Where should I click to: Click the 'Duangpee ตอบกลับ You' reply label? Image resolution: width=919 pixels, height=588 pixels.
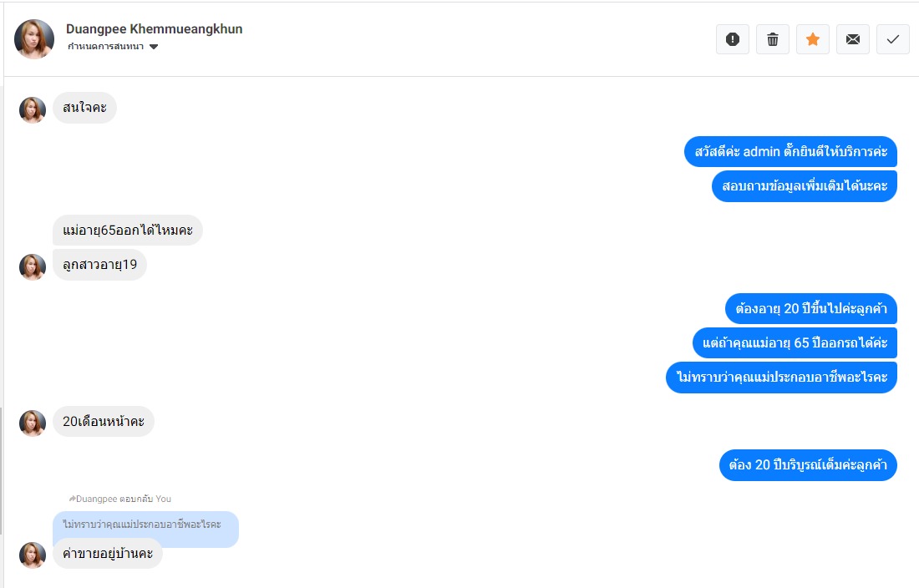point(120,499)
